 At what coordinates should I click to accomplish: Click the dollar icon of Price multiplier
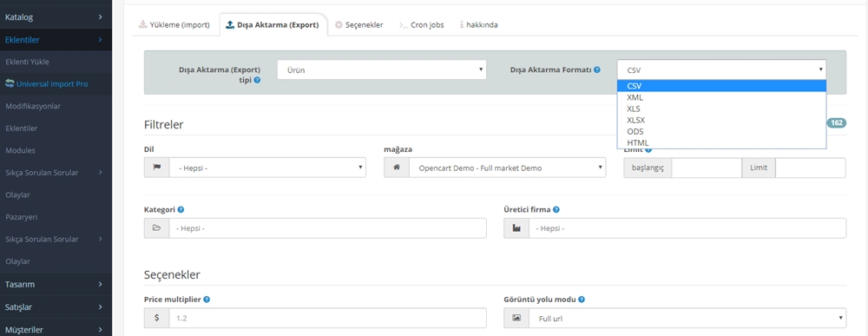[x=156, y=319]
